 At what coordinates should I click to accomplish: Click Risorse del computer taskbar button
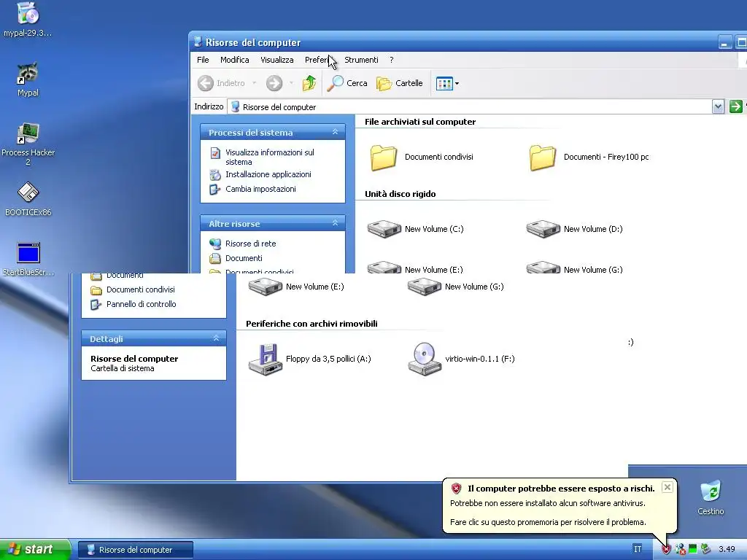tap(135, 550)
